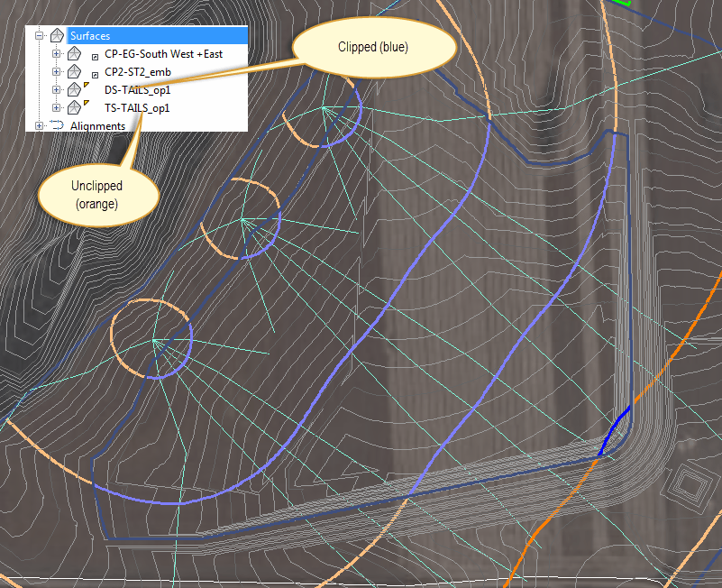Expand the DS-TAILS_op1 surface node
This screenshot has height=588, width=722.
click(x=56, y=89)
